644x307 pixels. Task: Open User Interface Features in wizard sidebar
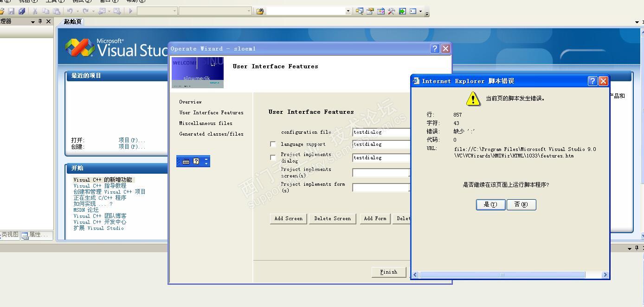pos(211,112)
